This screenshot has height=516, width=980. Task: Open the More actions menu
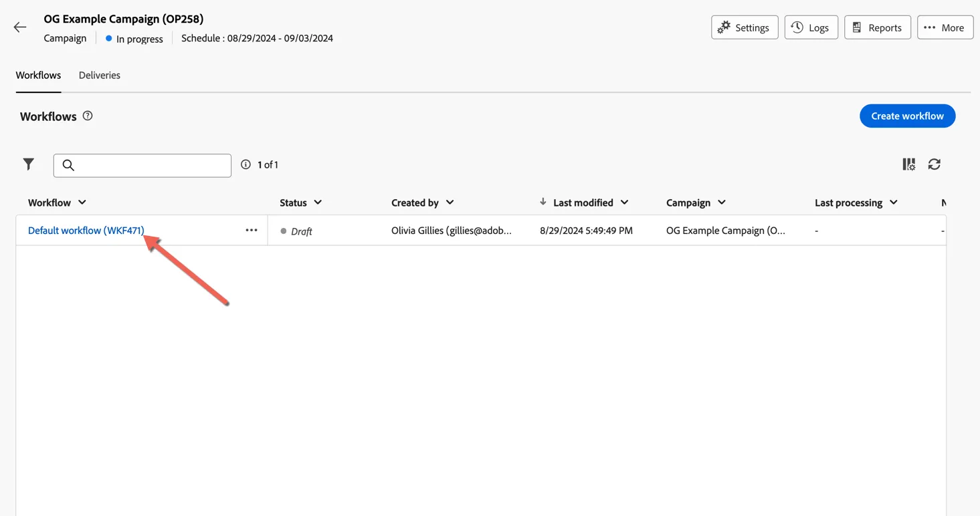pos(945,27)
